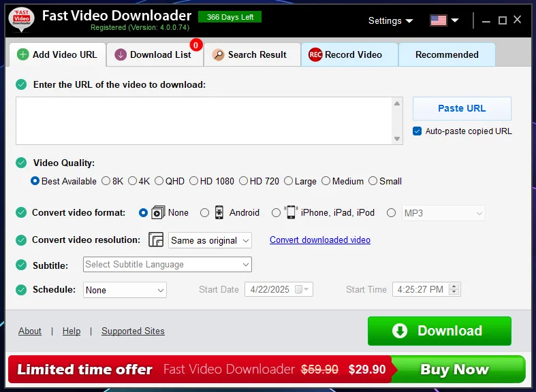Click the magnifier icon on Search Result tab
536x392 pixels.
(218, 54)
